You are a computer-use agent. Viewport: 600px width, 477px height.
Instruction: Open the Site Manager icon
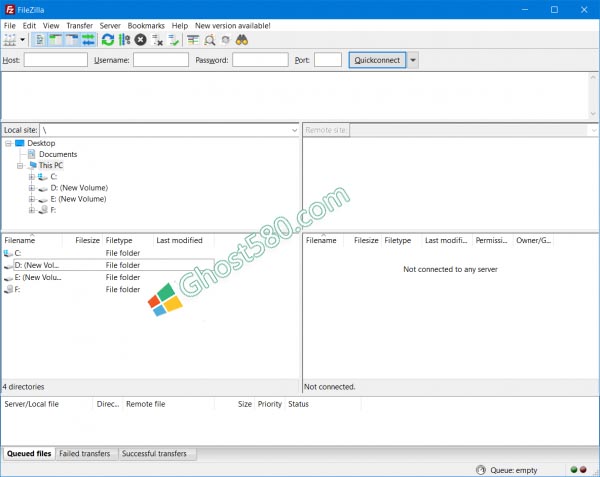point(10,40)
